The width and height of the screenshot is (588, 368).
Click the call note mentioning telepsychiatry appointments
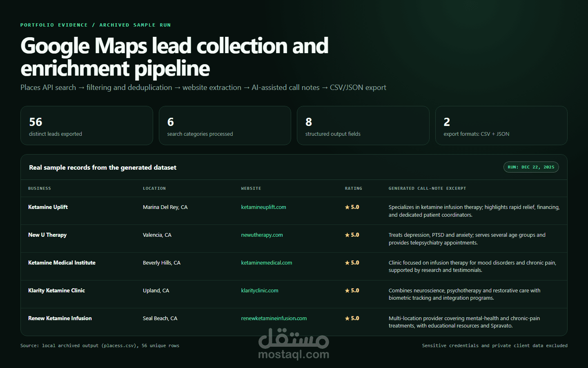[467, 239]
